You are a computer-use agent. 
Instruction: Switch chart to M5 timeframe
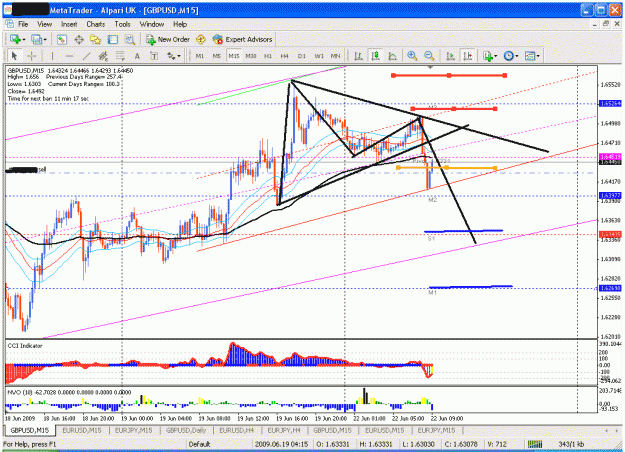(x=216, y=56)
